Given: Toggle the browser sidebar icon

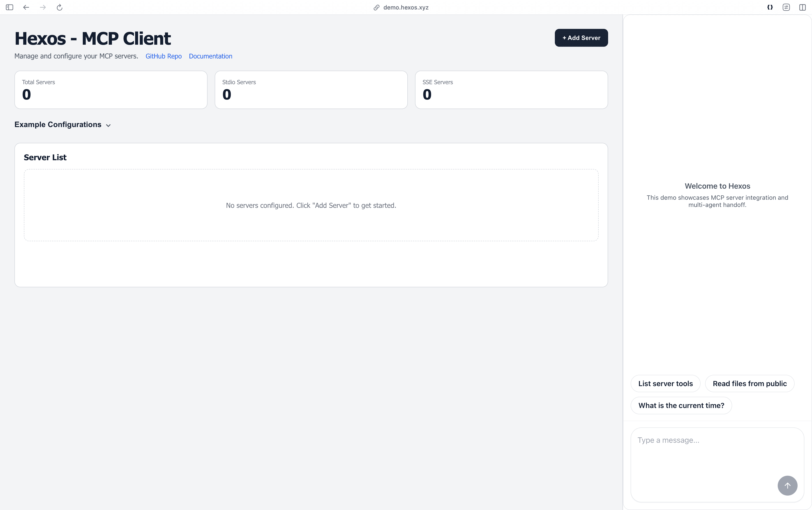Looking at the screenshot, I should click(x=9, y=7).
